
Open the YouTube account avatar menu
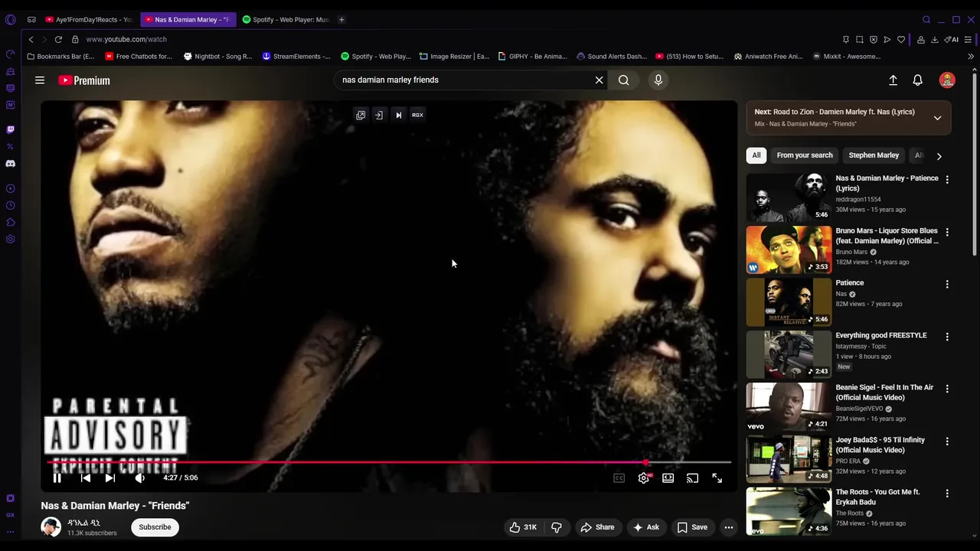coord(947,80)
